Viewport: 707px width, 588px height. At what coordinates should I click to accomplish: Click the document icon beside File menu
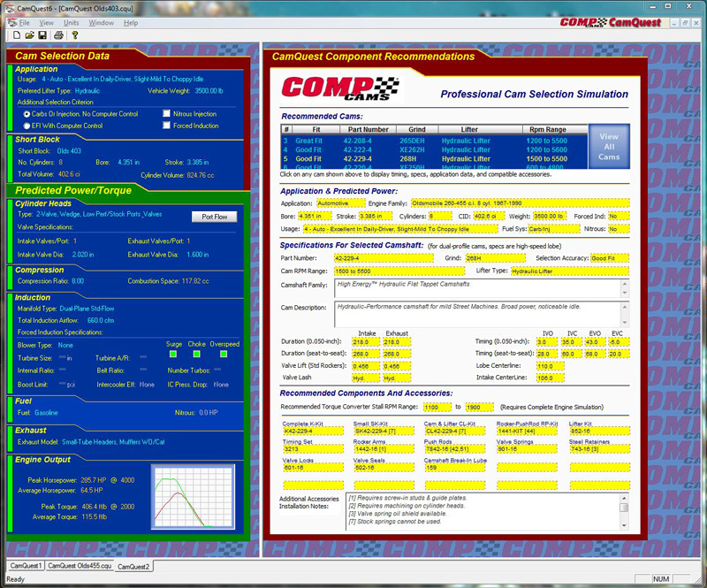pos(12,23)
